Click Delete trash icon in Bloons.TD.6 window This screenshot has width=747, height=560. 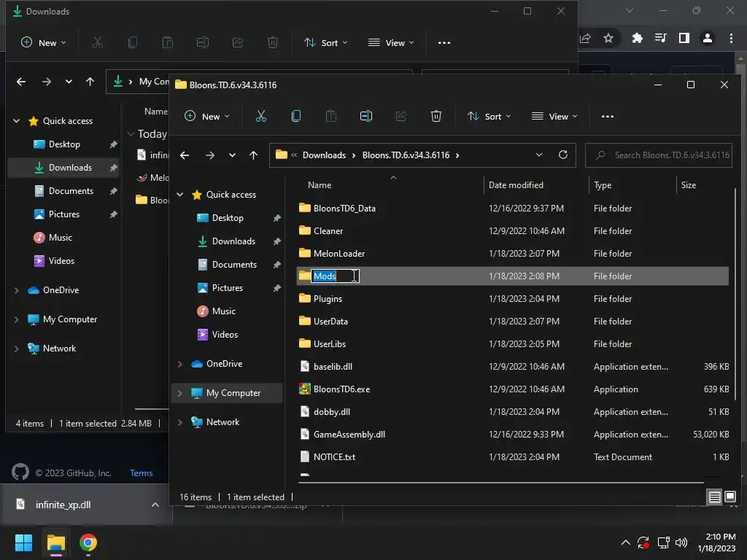pyautogui.click(x=436, y=116)
